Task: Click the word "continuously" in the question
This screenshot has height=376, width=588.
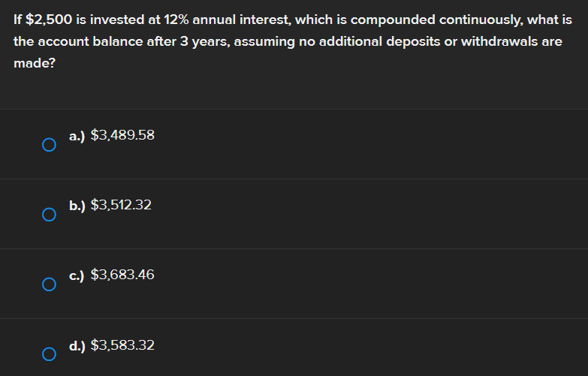Action: coord(469,20)
